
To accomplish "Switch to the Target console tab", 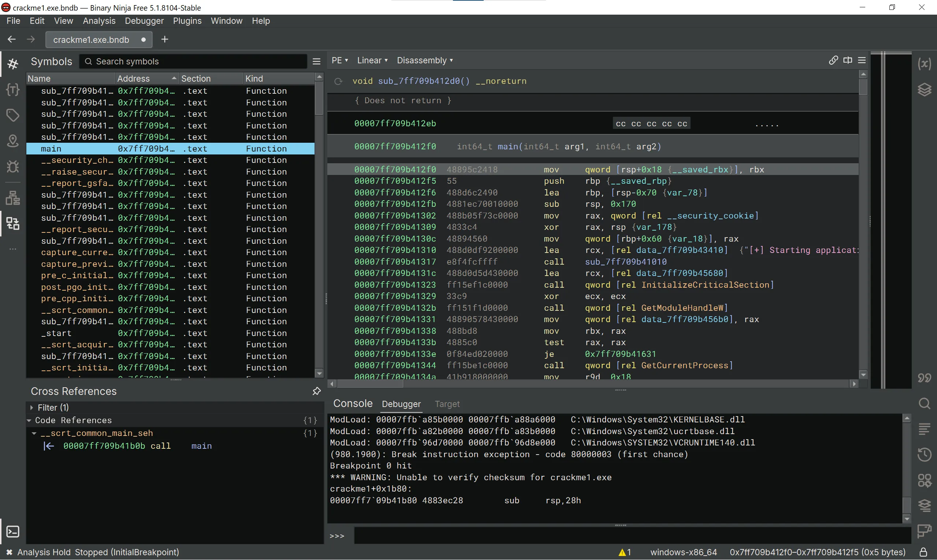I will (x=447, y=404).
